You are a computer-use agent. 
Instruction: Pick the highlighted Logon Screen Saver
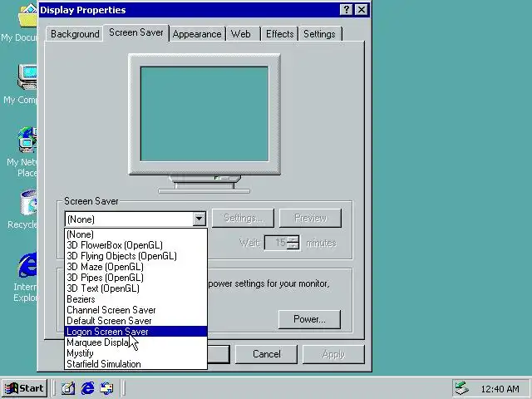click(x=135, y=332)
